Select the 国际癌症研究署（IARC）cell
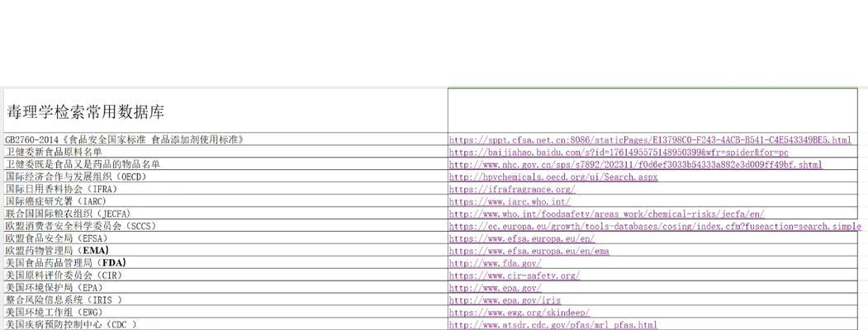The height and width of the screenshot is (330, 868). pyautogui.click(x=225, y=201)
